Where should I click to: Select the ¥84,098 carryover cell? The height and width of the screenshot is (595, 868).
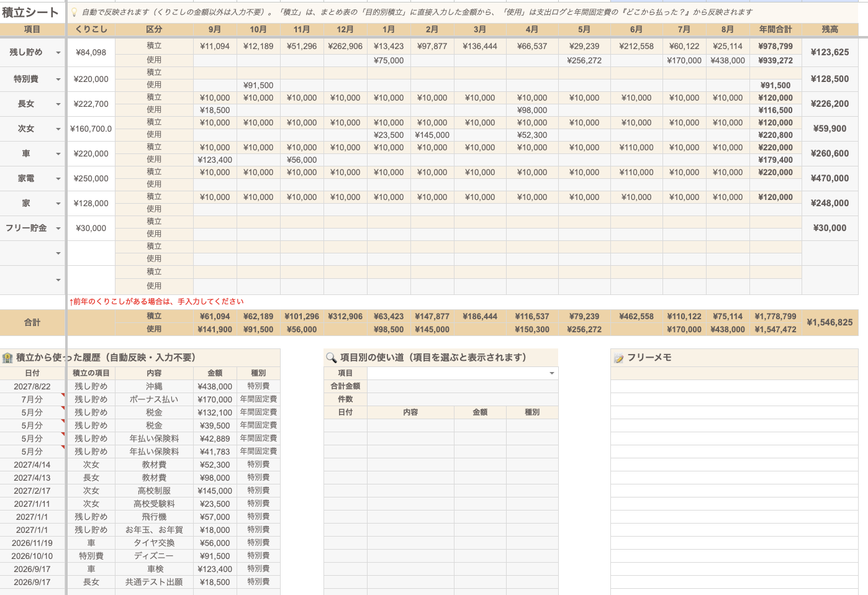point(91,53)
